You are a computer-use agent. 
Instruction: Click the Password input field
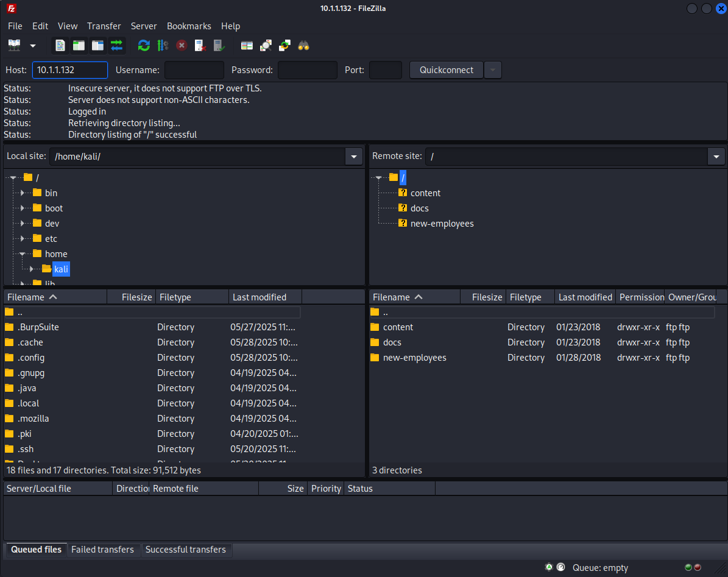point(308,70)
